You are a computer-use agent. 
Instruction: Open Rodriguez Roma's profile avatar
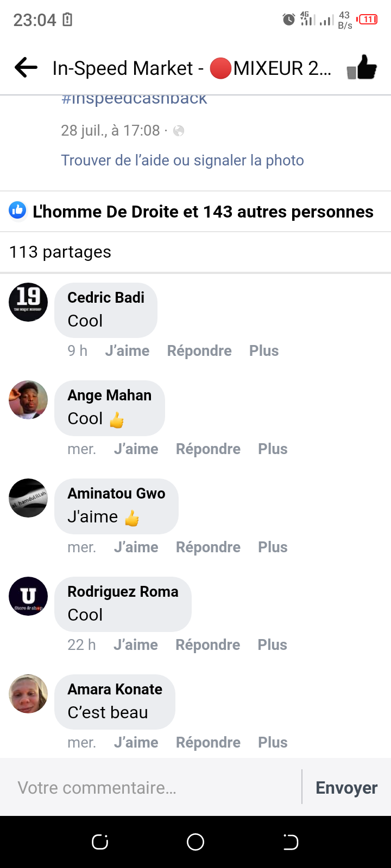28,596
